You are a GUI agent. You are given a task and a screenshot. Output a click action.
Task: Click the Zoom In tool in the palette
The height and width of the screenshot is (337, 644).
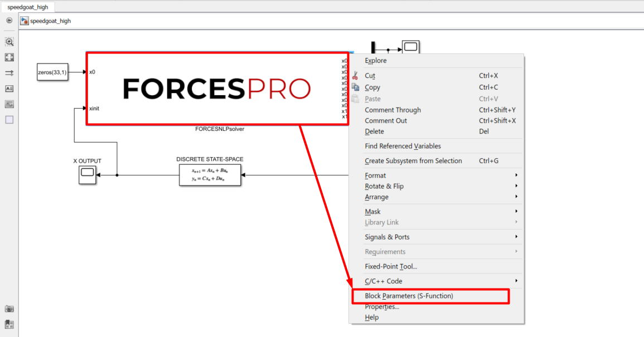tap(9, 42)
